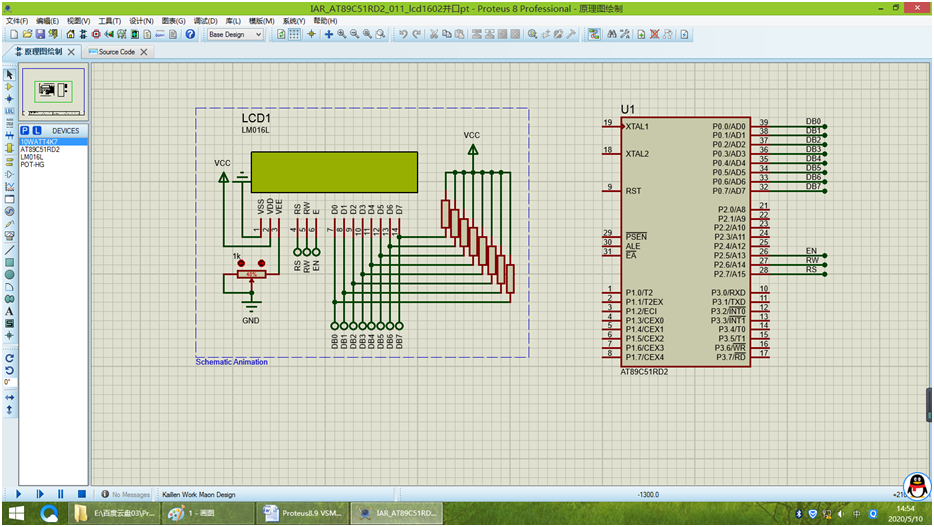Zoom in using the magnifier plus icon
Image resolution: width=934 pixels, height=527 pixels.
(341, 34)
